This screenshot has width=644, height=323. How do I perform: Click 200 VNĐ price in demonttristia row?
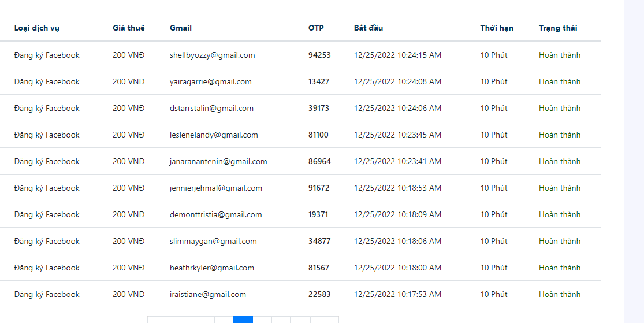129,214
